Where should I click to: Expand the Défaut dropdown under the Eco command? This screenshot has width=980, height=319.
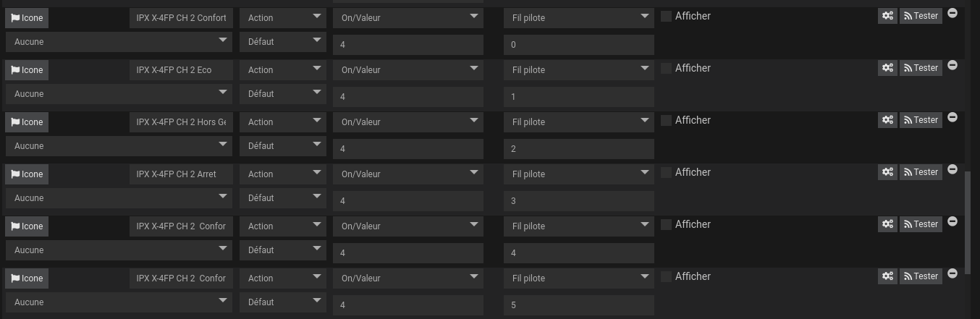(282, 94)
